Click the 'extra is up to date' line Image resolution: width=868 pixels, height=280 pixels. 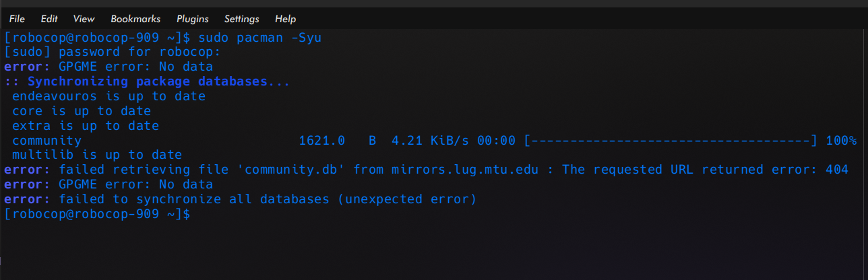[x=86, y=126]
